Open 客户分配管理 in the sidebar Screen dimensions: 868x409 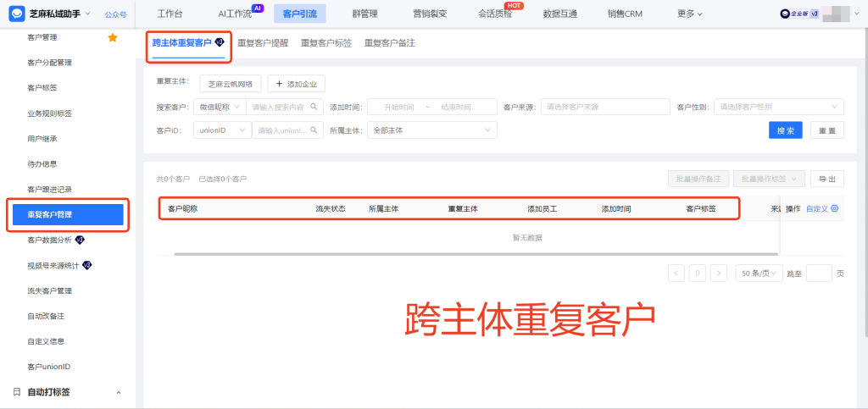tap(49, 63)
